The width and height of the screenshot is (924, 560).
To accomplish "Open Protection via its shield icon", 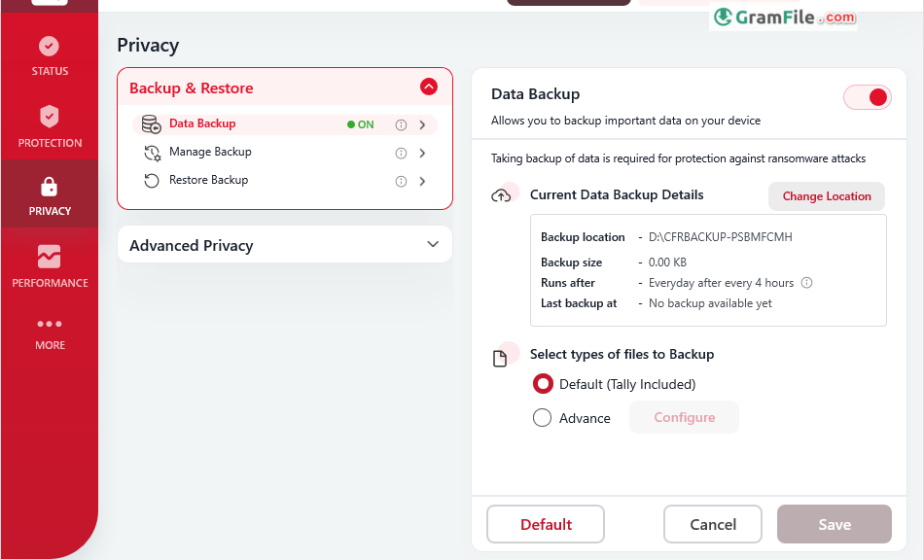I will pos(49,117).
